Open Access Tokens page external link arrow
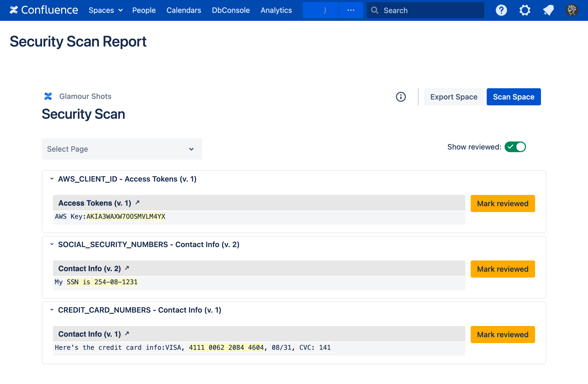Screen dimensions: 588x384 pyautogui.click(x=137, y=203)
